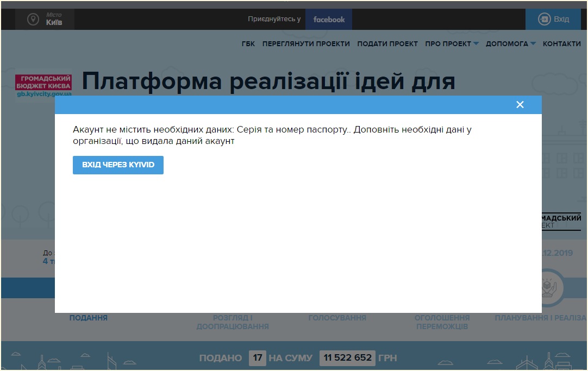Screen dimensions: 588x371
Task: Select the РОЗГЛЯД І ДООПРАЦЮВАННЯ stage
Action: pos(233,322)
